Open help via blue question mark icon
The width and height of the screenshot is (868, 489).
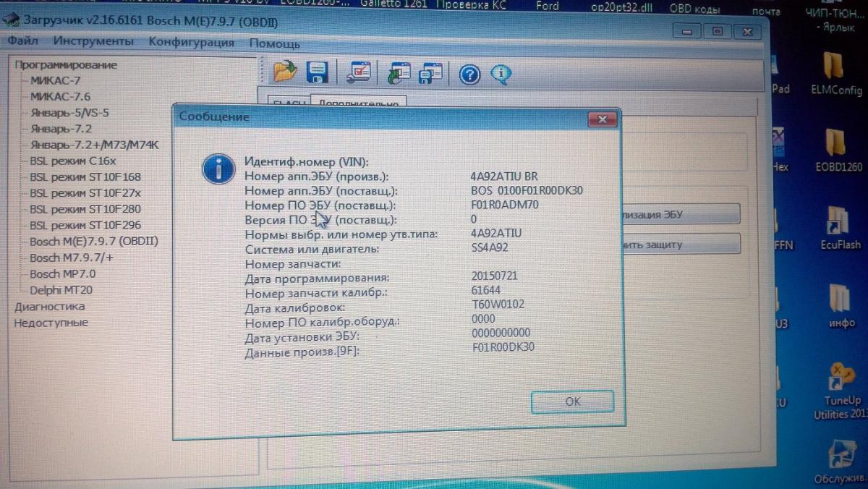click(470, 74)
